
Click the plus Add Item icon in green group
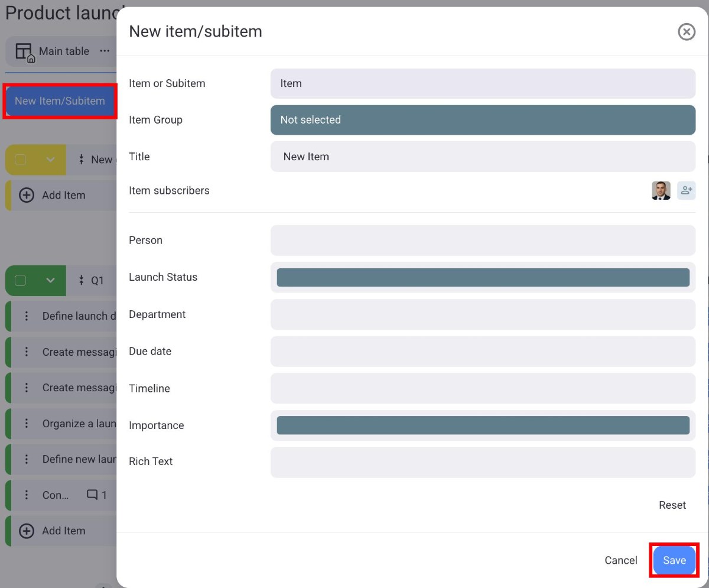(27, 531)
